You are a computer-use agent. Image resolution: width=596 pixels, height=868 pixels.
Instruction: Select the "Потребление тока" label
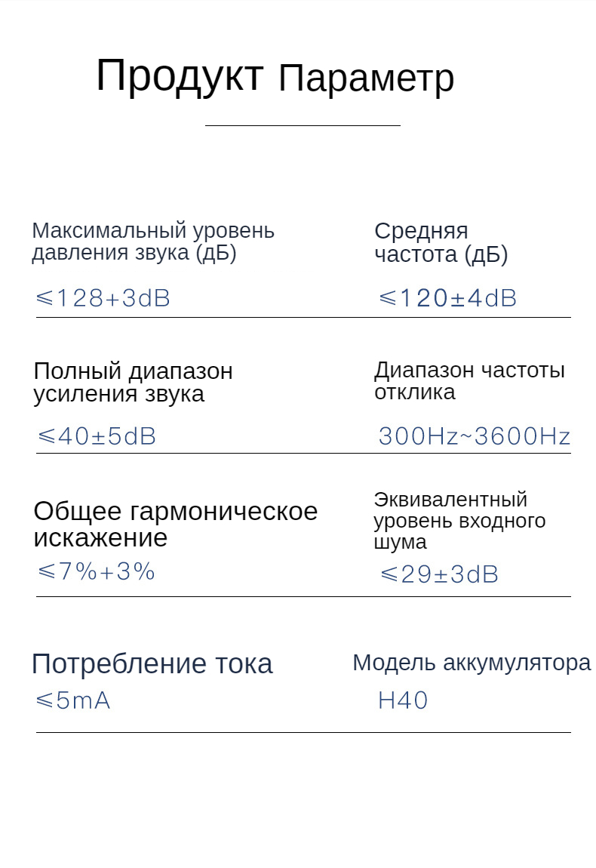click(152, 663)
